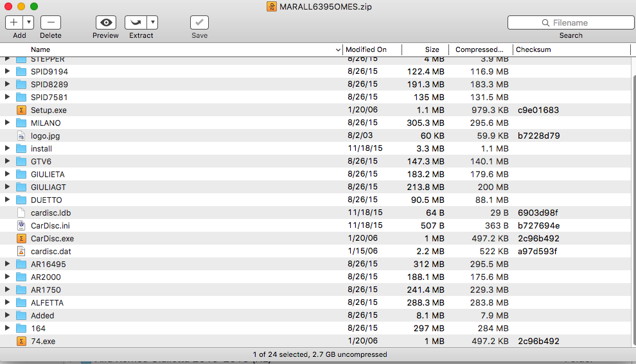Open the Extract dropdown arrow
636x364 pixels.
click(152, 22)
